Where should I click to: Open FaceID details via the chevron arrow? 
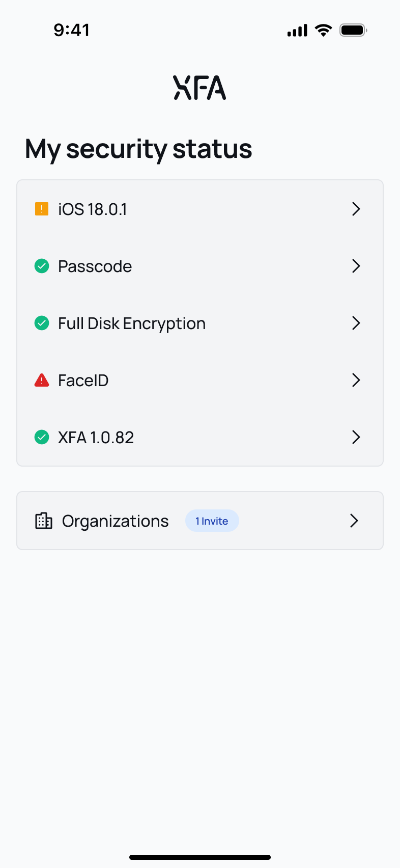pos(356,380)
